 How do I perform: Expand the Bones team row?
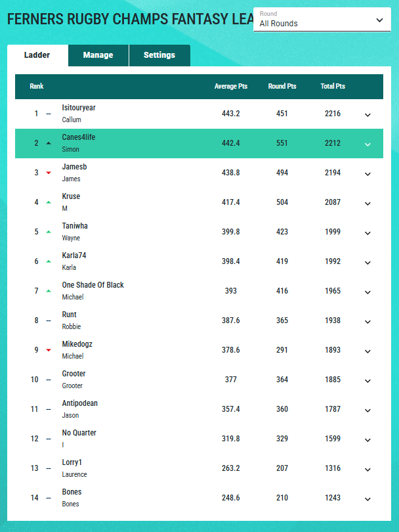[367, 499]
